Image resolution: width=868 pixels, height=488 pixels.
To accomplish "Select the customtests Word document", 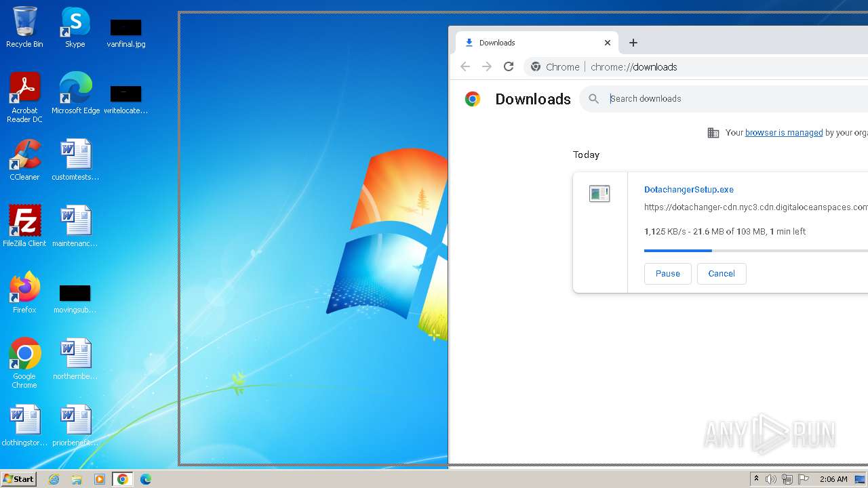I will point(75,161).
